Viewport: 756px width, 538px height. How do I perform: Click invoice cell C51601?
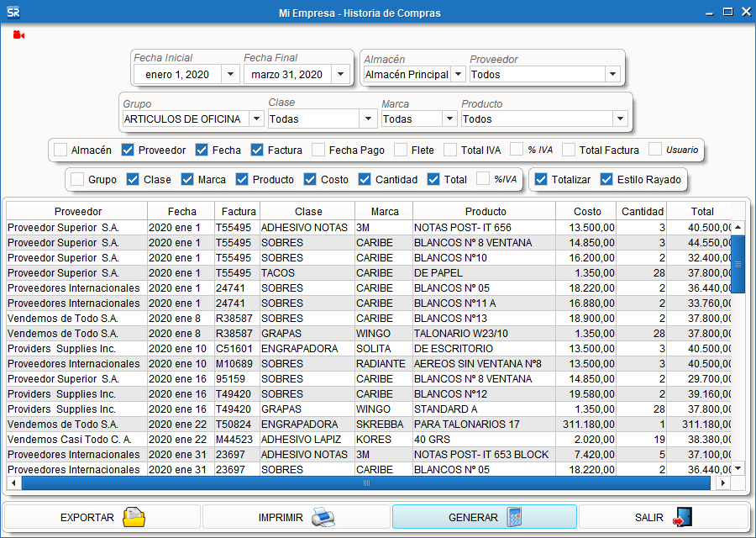point(237,348)
